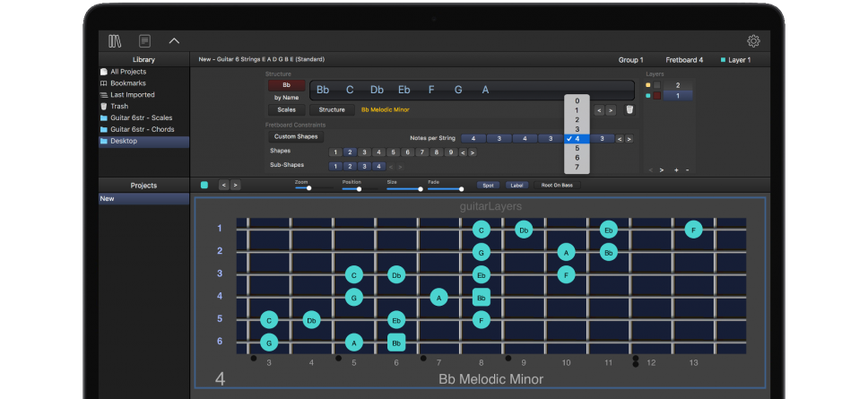Select Shape 5 in Shapes row
The height and width of the screenshot is (399, 868).
click(394, 152)
